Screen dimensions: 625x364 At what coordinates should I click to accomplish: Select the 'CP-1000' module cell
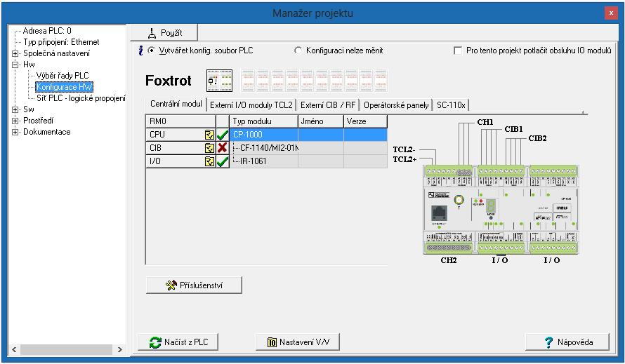click(x=264, y=135)
